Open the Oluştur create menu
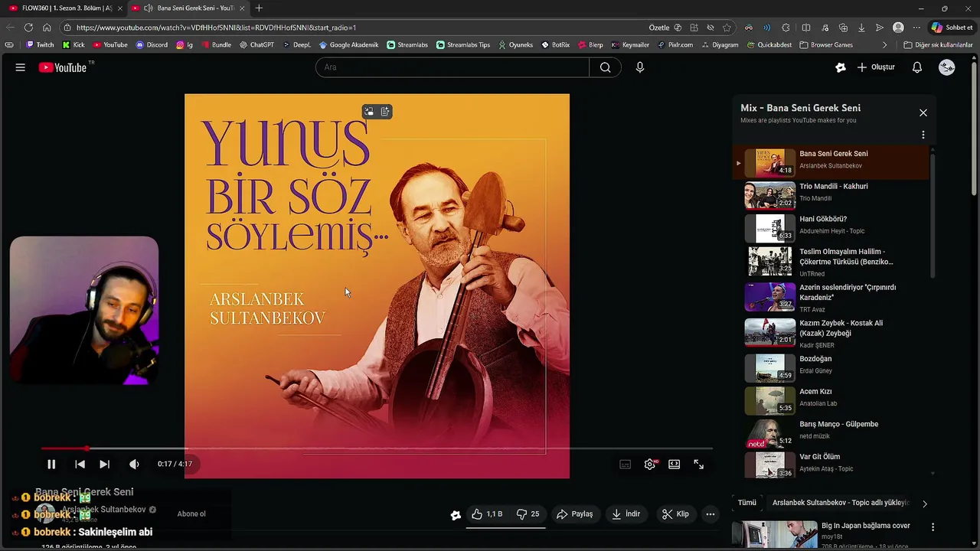The height and width of the screenshot is (551, 980). coord(876,67)
